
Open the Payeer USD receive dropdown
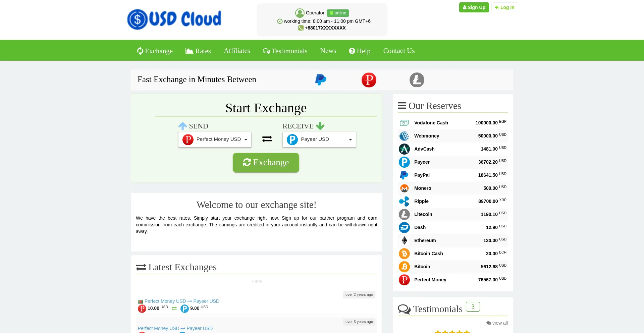319,140
